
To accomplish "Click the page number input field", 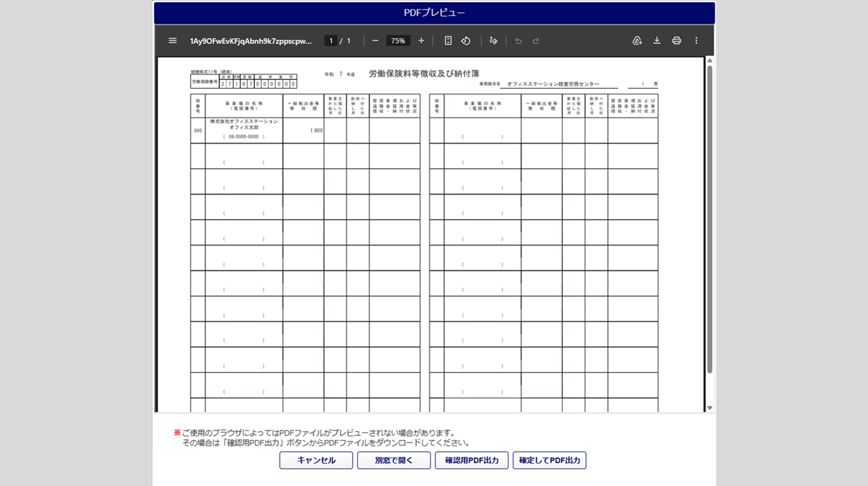I will pos(331,41).
